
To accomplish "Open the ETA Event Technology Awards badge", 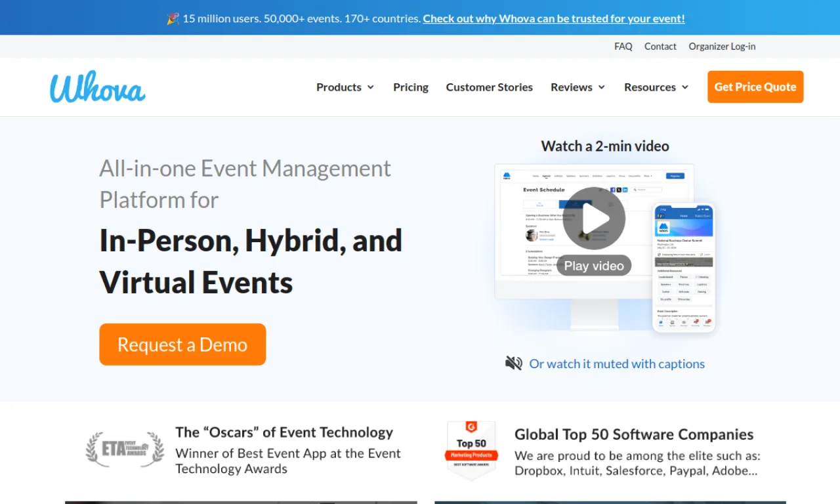I will (x=125, y=449).
